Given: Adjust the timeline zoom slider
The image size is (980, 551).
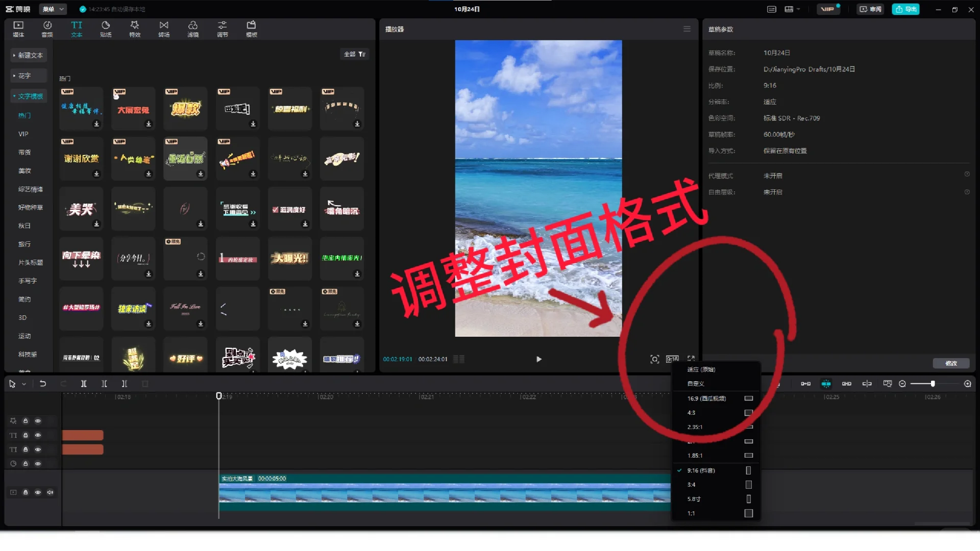Looking at the screenshot, I should 933,384.
